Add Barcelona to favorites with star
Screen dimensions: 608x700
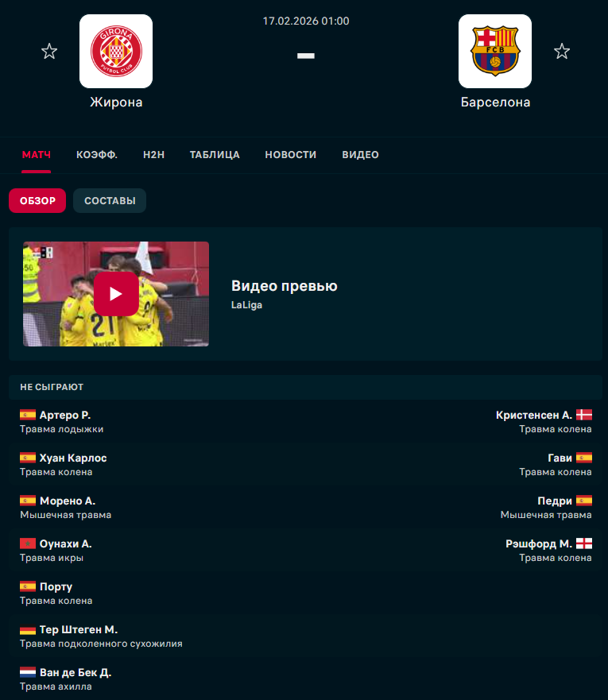(562, 52)
